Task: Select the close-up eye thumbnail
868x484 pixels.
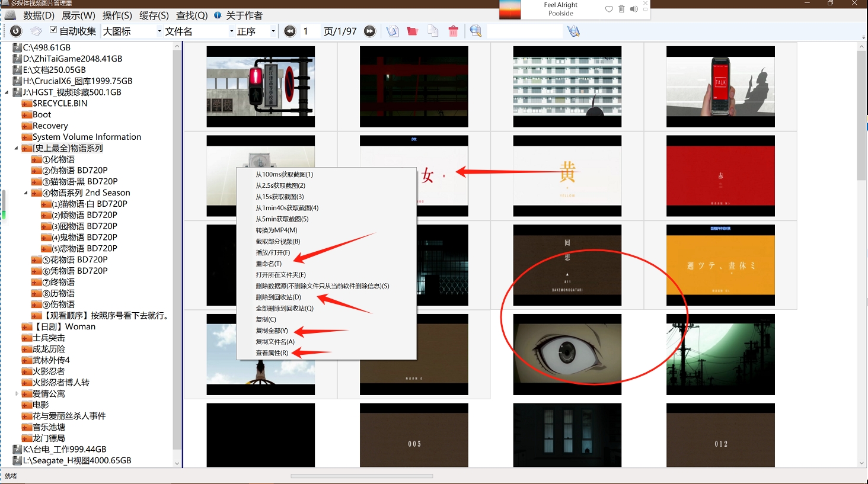Action: 567,354
